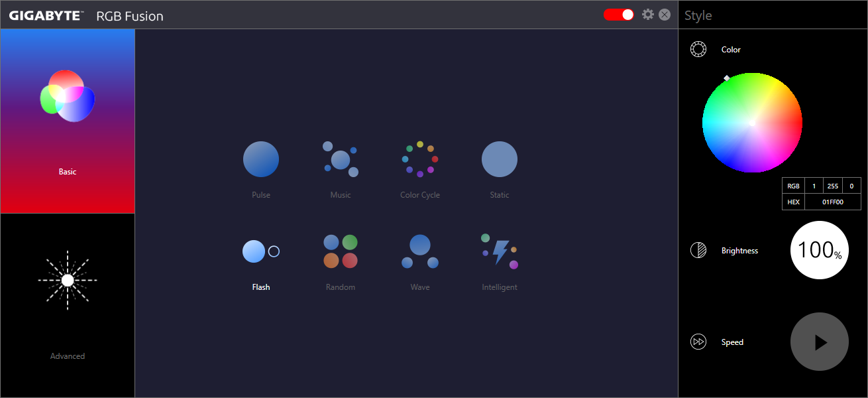Click the Speed label
The width and height of the screenshot is (868, 398).
(x=732, y=342)
